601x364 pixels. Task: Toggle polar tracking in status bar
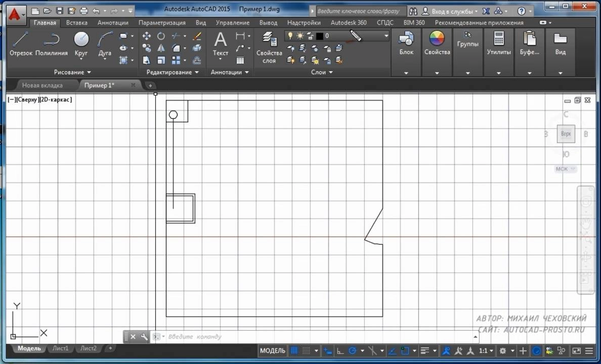pos(352,350)
